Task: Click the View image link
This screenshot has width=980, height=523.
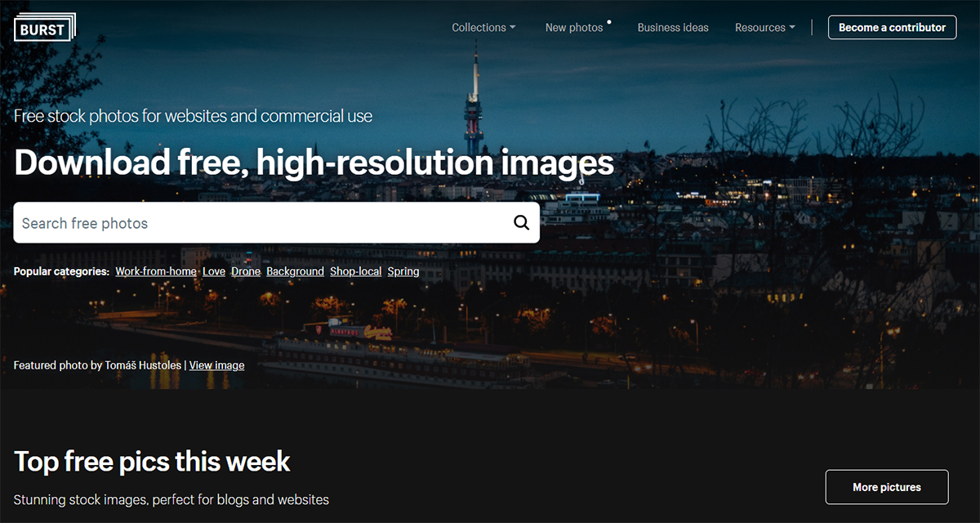Action: pos(216,365)
